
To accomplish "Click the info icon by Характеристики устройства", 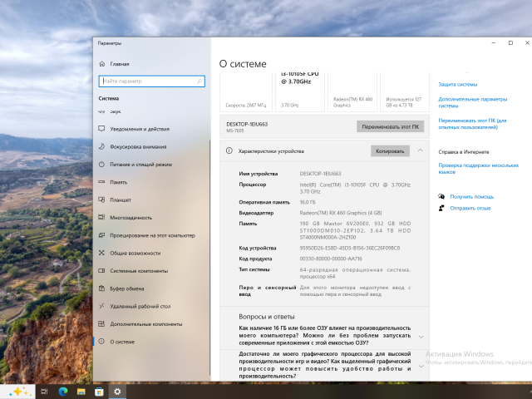I will [229, 150].
